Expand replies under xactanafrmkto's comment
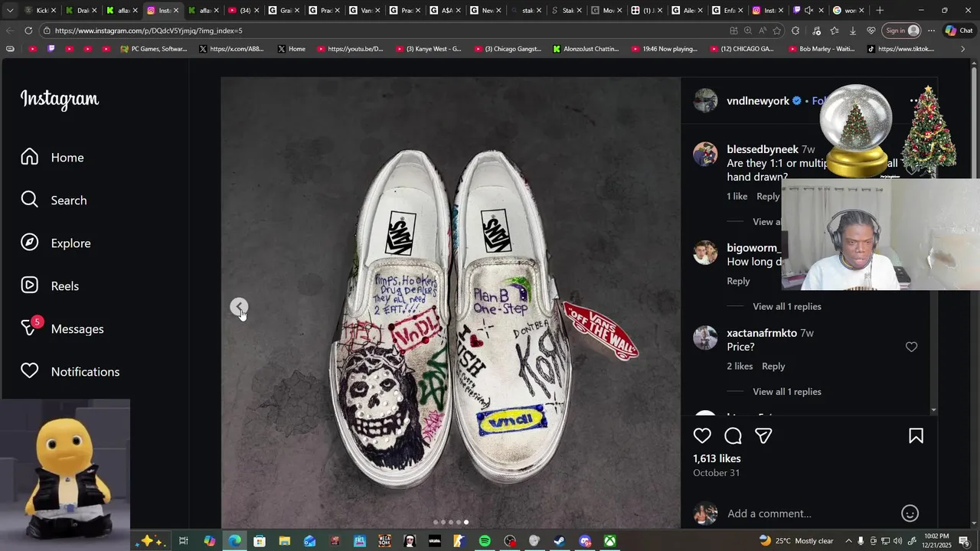The width and height of the screenshot is (980, 551). (786, 392)
